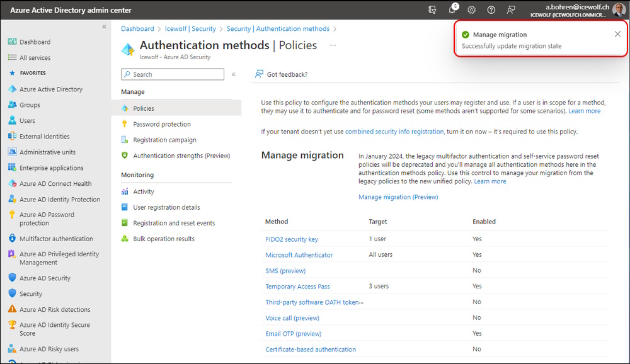The image size is (630, 364).
Task: Click the Privileged Identity Management icon
Action: point(12,254)
